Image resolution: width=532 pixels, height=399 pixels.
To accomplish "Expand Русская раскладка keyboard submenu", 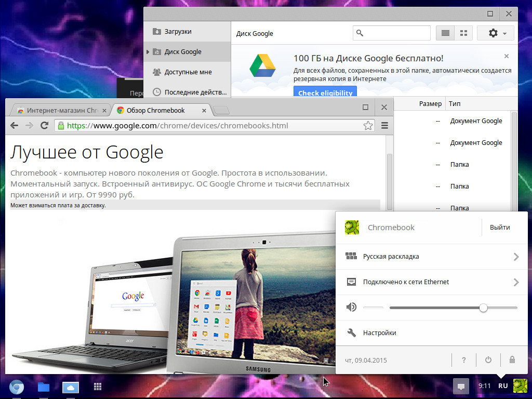I will click(x=431, y=257).
